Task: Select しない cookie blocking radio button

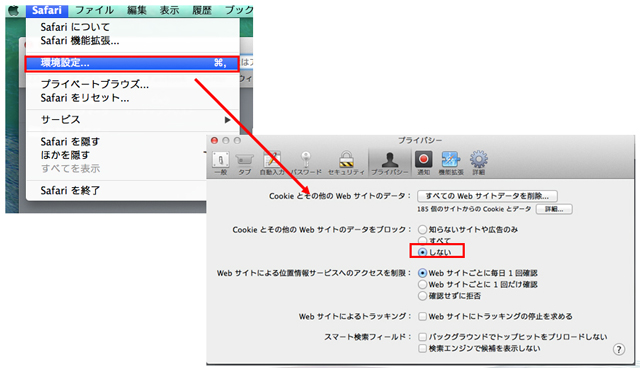Action: (x=422, y=252)
